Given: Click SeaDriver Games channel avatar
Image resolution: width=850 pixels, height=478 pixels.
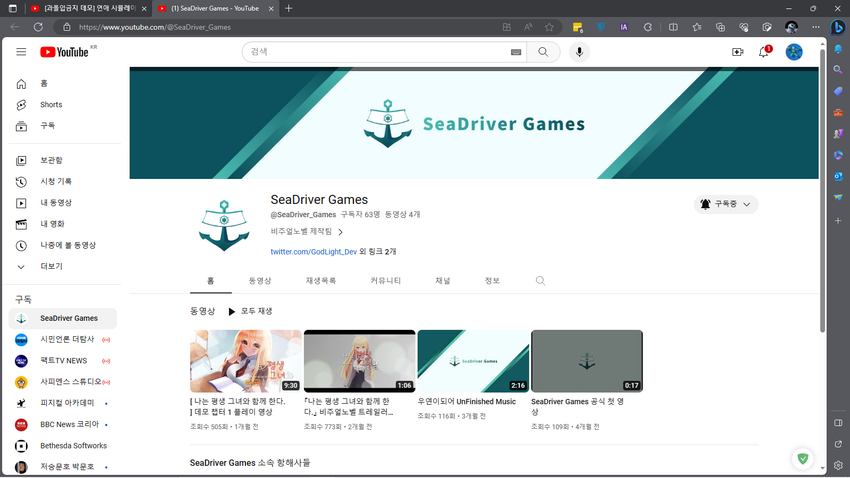Looking at the screenshot, I should (224, 225).
